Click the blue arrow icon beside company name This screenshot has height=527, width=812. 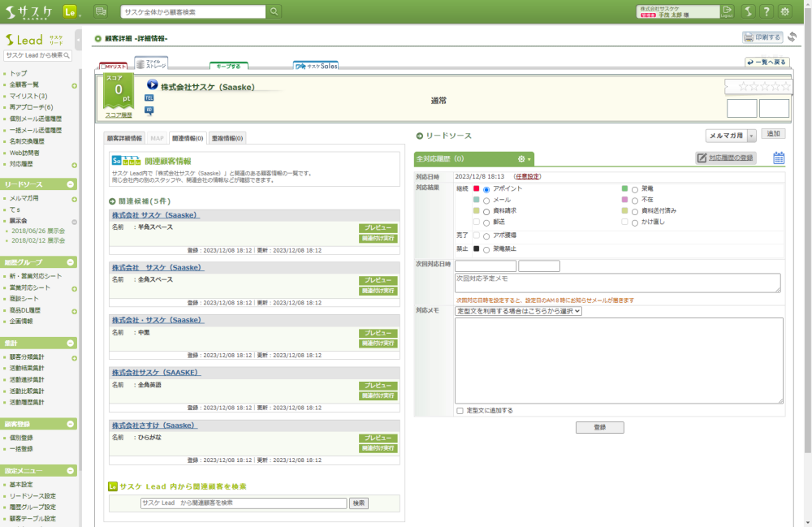point(152,84)
